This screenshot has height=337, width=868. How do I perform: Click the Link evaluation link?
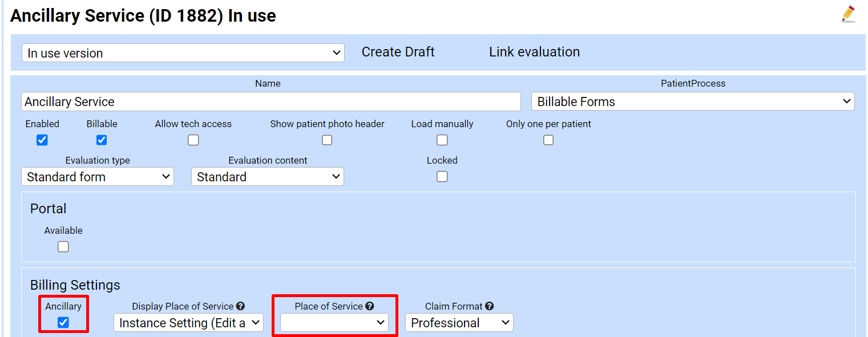point(534,52)
